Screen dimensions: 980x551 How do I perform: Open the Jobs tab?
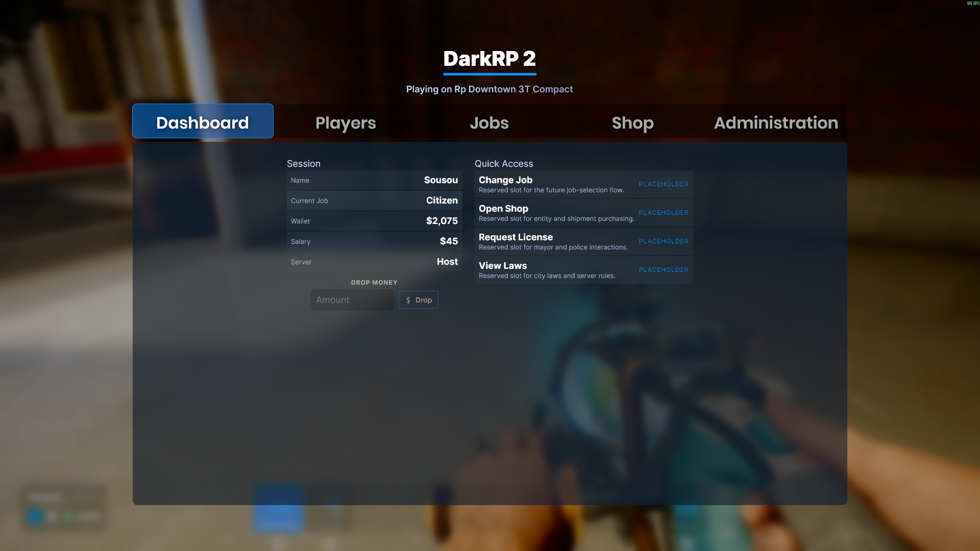pyautogui.click(x=489, y=123)
